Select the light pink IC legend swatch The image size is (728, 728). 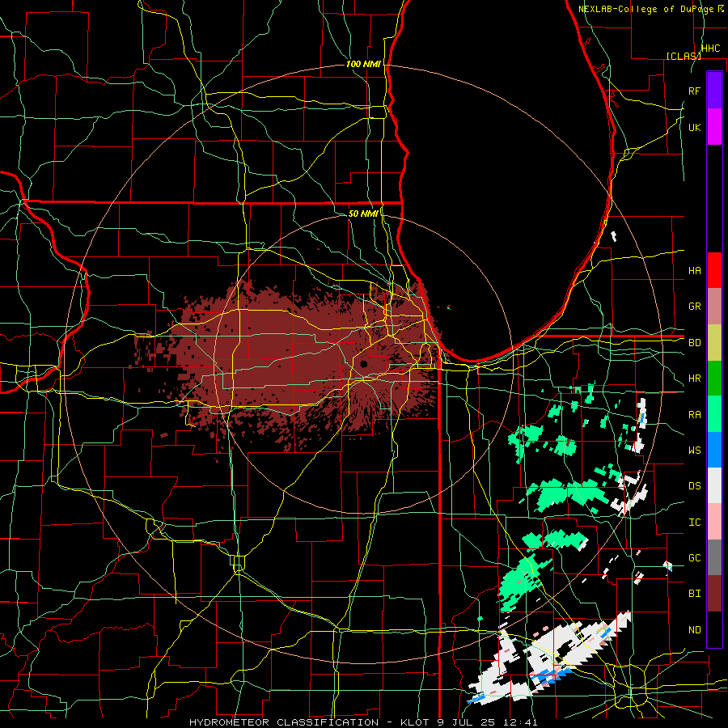pos(714,522)
